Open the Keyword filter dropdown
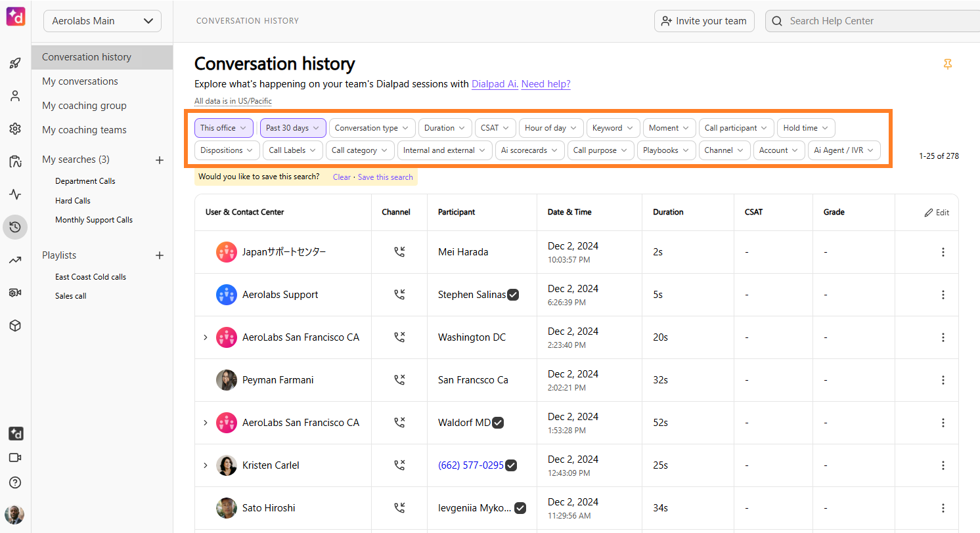 613,128
